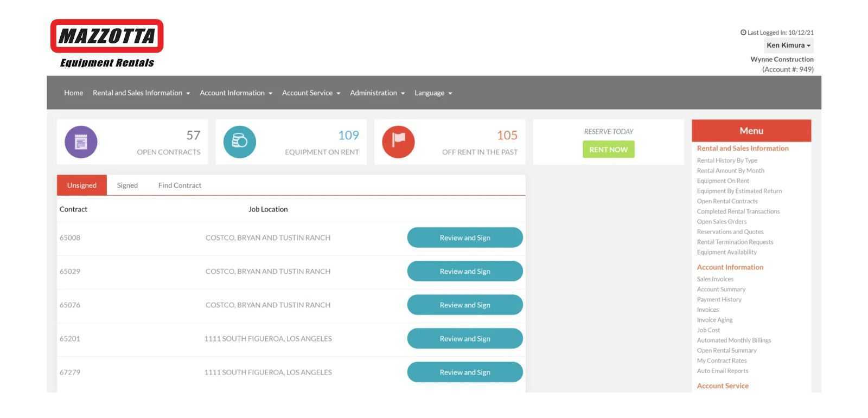Open Rental History By Type link
Image resolution: width=868 pixels, height=418 pixels.
pyautogui.click(x=727, y=160)
